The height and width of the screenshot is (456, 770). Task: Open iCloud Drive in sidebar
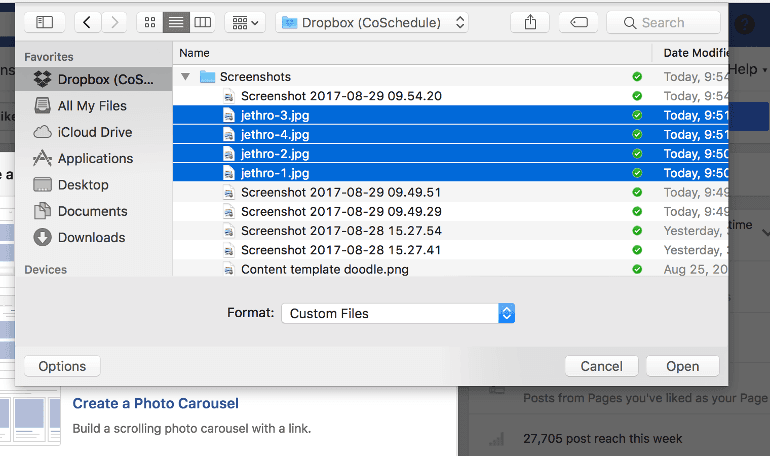tap(94, 132)
